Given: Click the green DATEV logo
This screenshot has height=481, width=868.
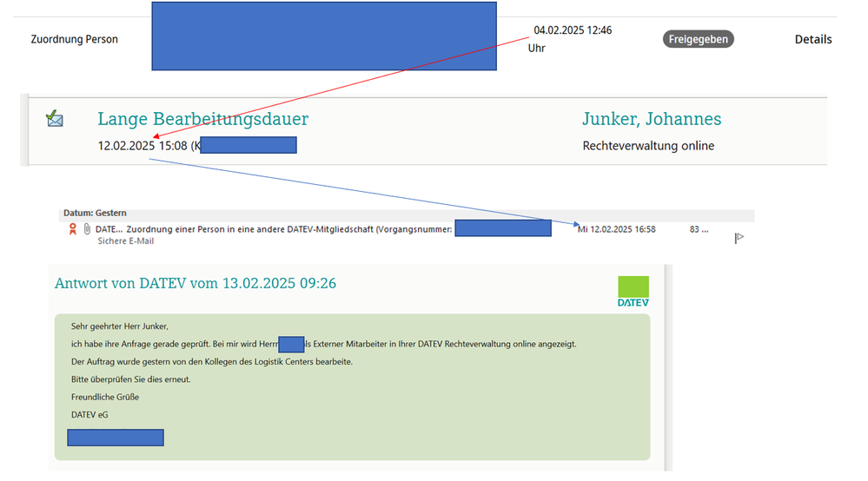Looking at the screenshot, I should tap(633, 292).
